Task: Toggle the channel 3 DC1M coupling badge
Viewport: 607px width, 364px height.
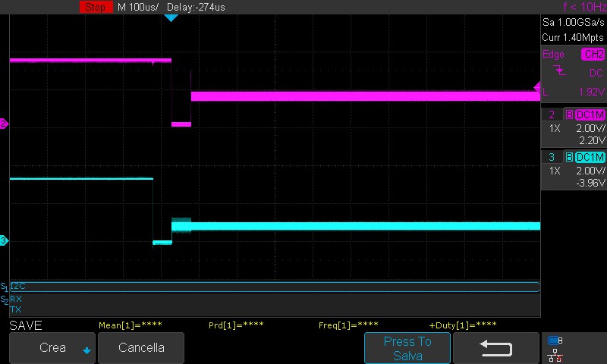Action: click(590, 157)
